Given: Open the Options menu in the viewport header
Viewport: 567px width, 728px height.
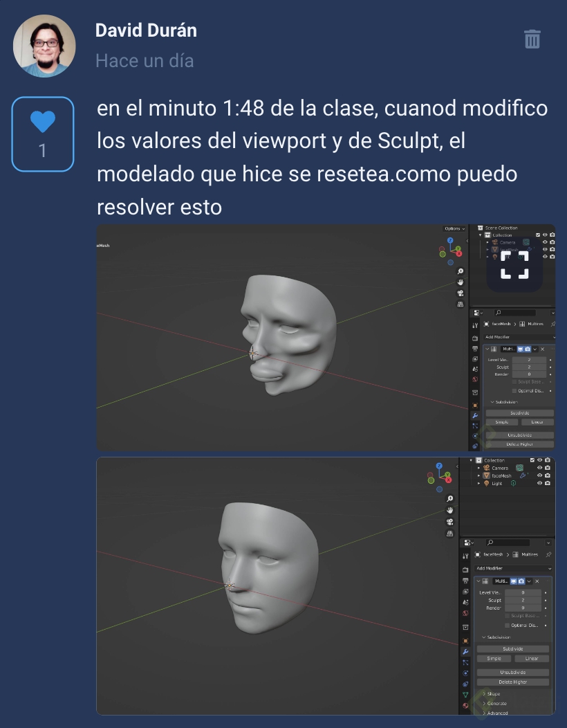Looking at the screenshot, I should (452, 228).
